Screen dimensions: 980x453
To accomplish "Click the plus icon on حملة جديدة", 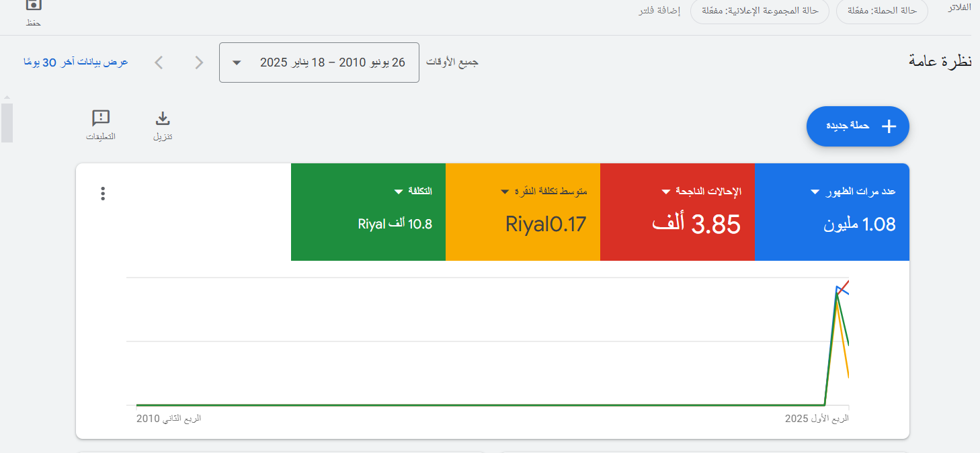I will point(889,126).
